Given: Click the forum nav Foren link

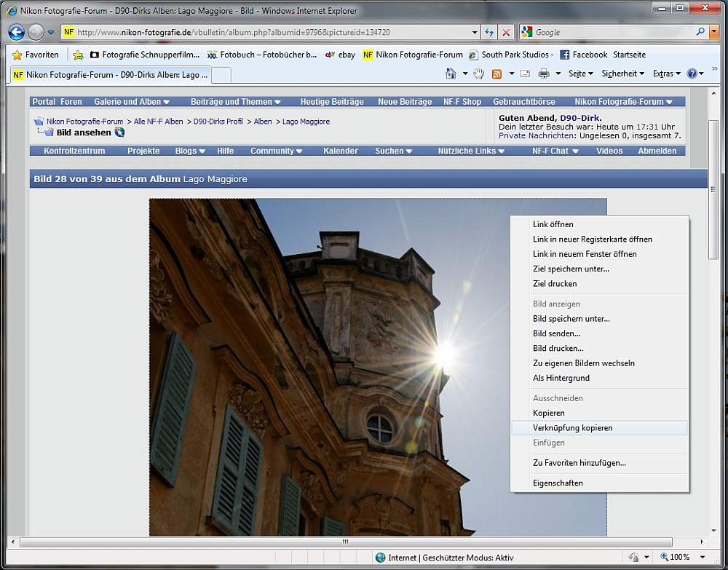Looking at the screenshot, I should 71,102.
